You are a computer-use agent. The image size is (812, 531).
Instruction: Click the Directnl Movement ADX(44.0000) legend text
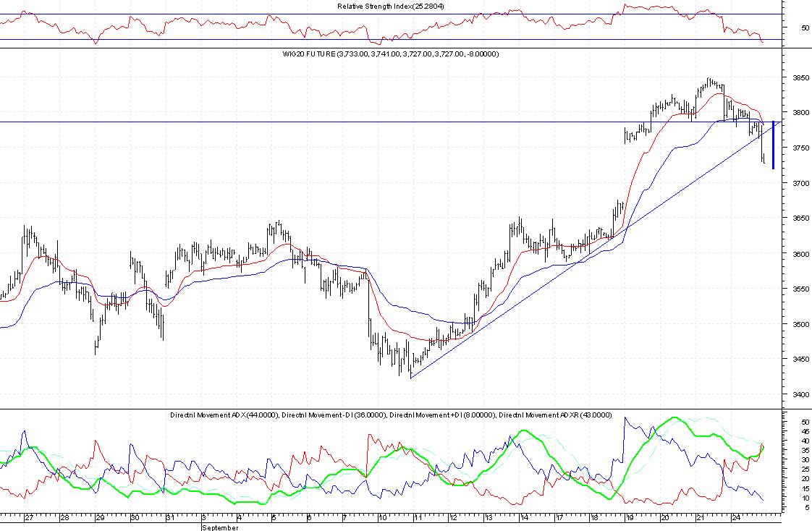pyautogui.click(x=225, y=415)
